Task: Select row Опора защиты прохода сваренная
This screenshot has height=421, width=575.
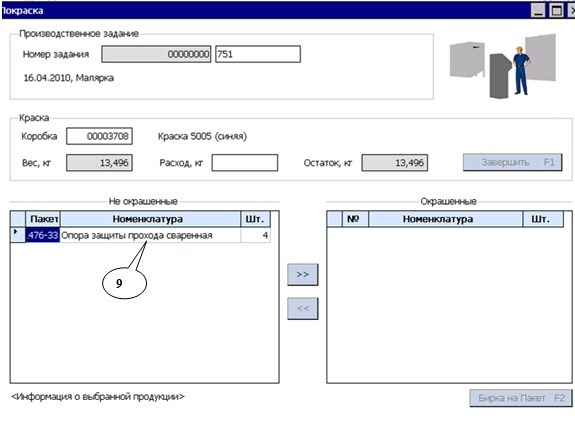Action: 140,235
